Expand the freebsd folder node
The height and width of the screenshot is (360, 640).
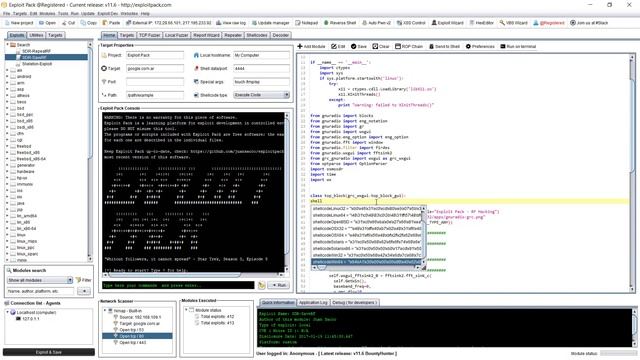point(7,146)
